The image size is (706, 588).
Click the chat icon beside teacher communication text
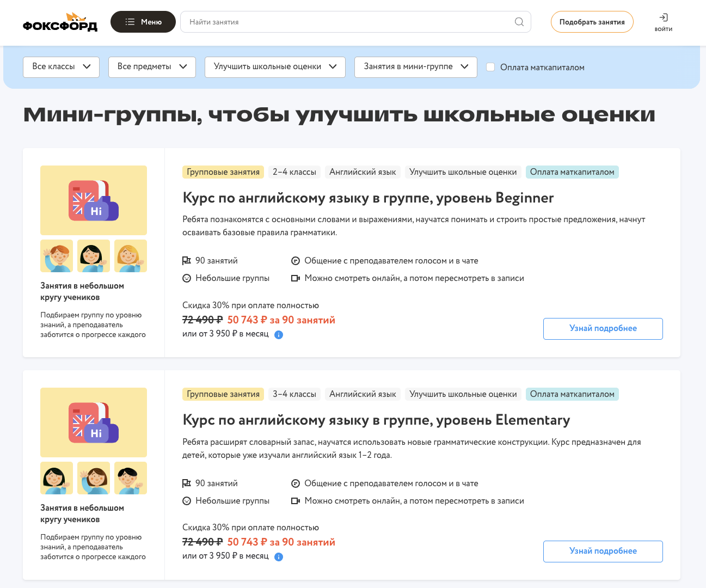coord(296,260)
